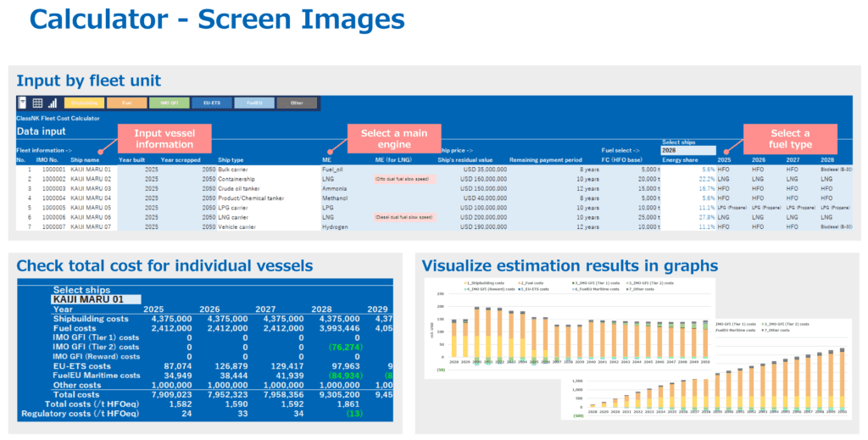This screenshot has width=868, height=440.
Task: Click the Bulk carrier ship type cell
Action: (x=232, y=170)
